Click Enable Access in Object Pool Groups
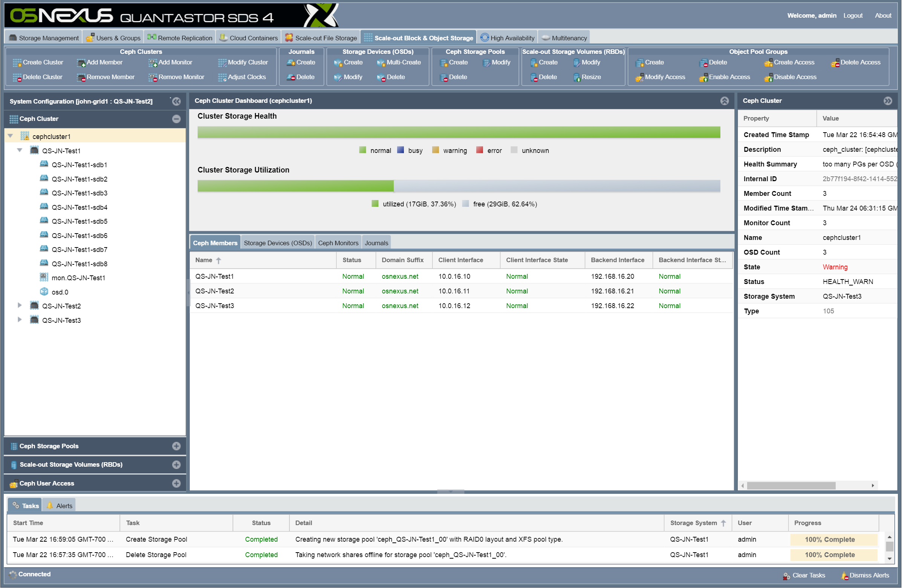 coord(729,77)
